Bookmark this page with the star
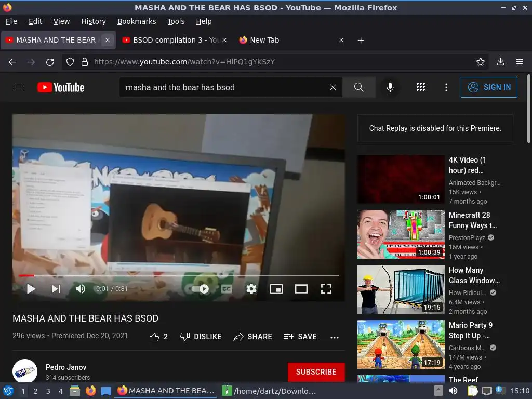532x399 pixels. point(480,62)
